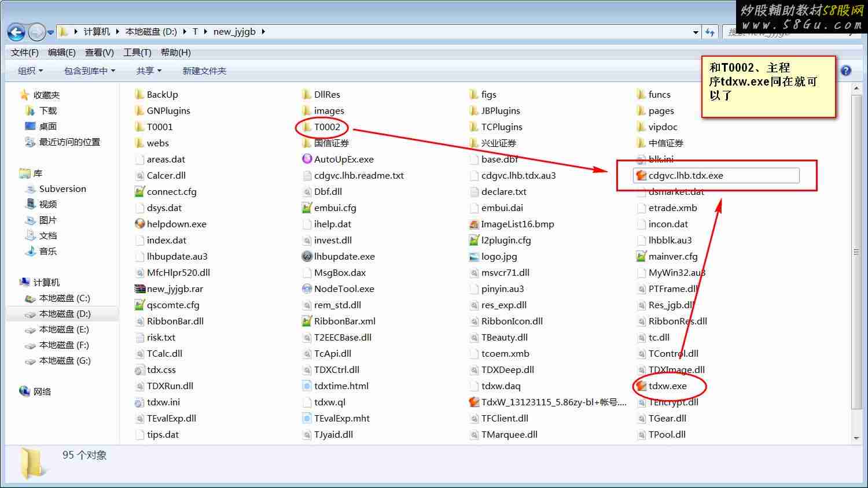This screenshot has width=868, height=488.
Task: Select the TdxW_13123115 exe file icon
Action: pos(474,402)
